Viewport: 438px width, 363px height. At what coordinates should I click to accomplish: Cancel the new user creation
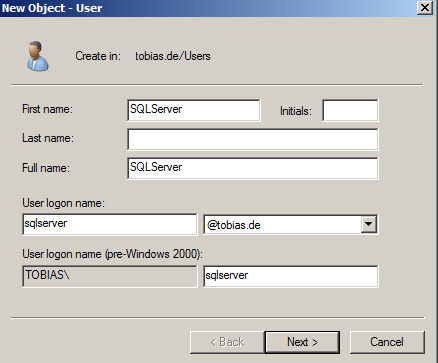click(x=387, y=342)
